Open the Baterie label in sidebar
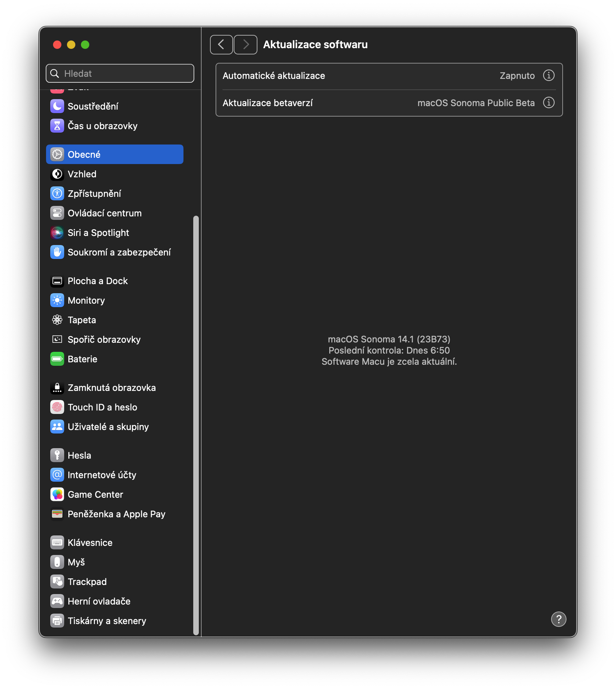Image resolution: width=616 pixels, height=689 pixels. (x=82, y=359)
